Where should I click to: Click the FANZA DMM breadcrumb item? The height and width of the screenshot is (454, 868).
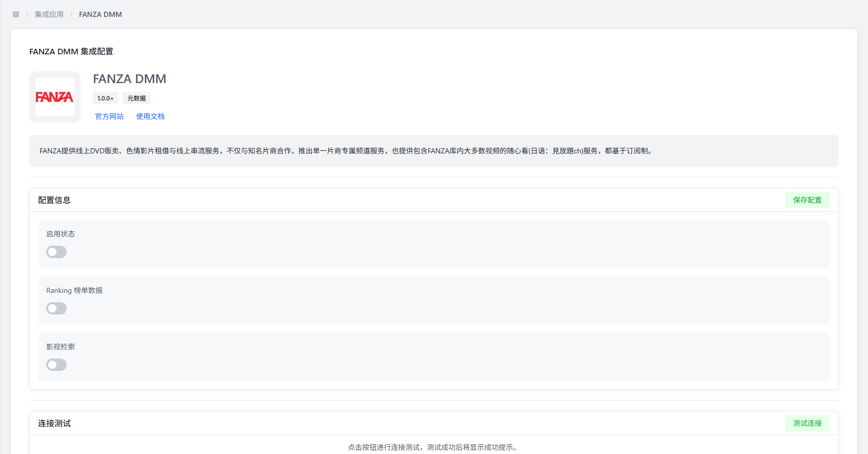click(x=101, y=14)
